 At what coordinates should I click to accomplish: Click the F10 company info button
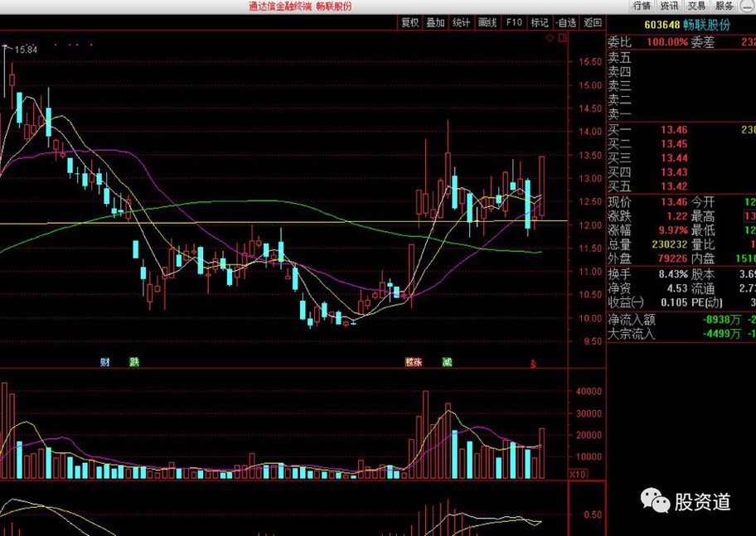(514, 22)
